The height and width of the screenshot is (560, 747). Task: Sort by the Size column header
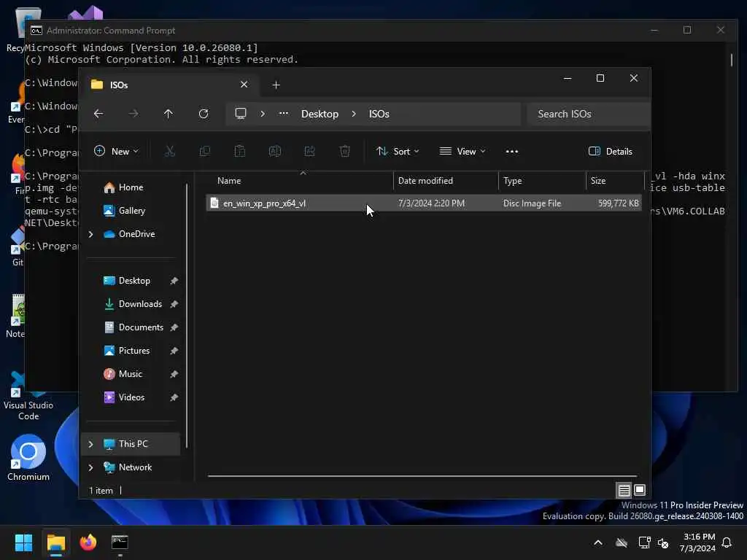coord(614,181)
